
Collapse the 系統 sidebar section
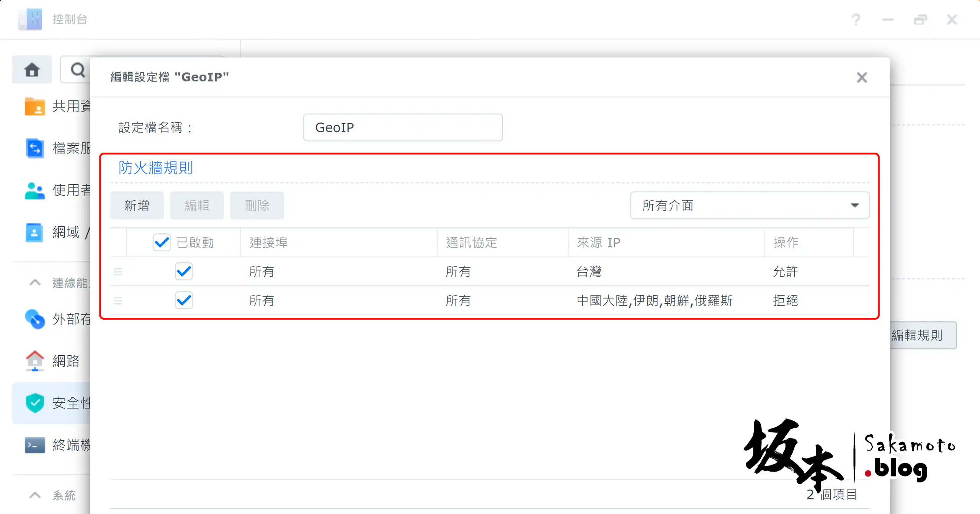click(35, 495)
